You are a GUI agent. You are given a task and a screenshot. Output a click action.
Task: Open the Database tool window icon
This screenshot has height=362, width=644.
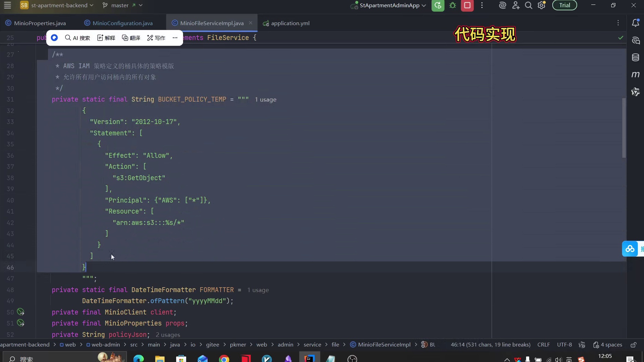tap(636, 57)
